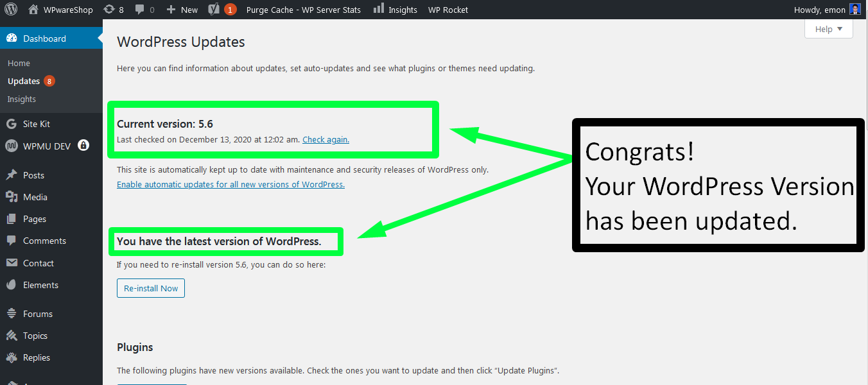This screenshot has width=868, height=385.
Task: Click the Pages icon in sidebar
Action: click(x=12, y=219)
